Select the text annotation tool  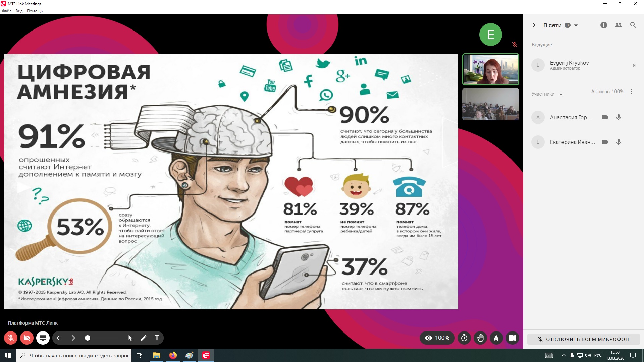tap(157, 338)
